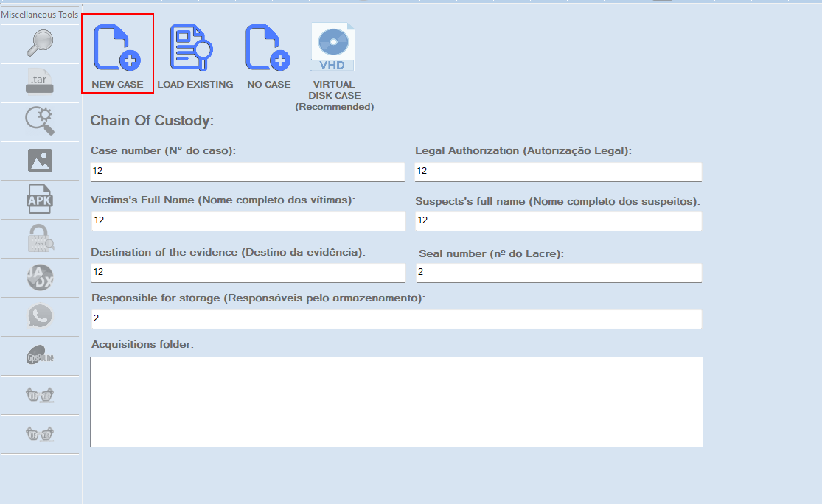
Task: Open the magnifying glass search tool
Action: pos(40,43)
